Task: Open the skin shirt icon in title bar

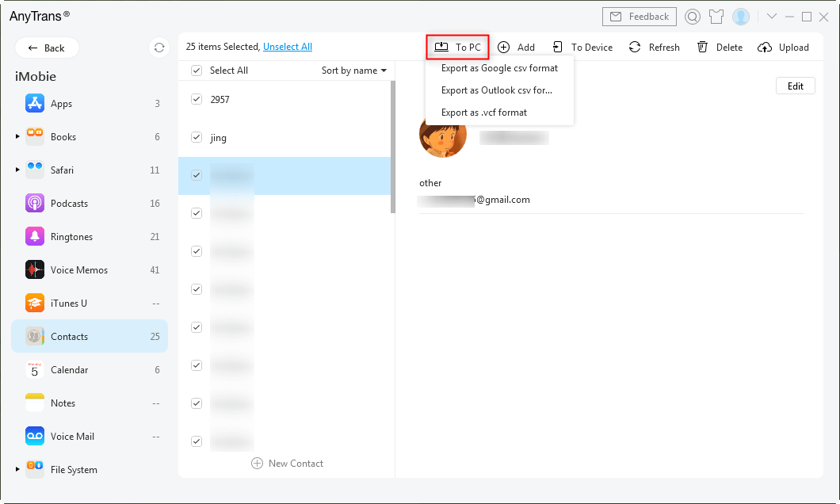Action: [716, 17]
